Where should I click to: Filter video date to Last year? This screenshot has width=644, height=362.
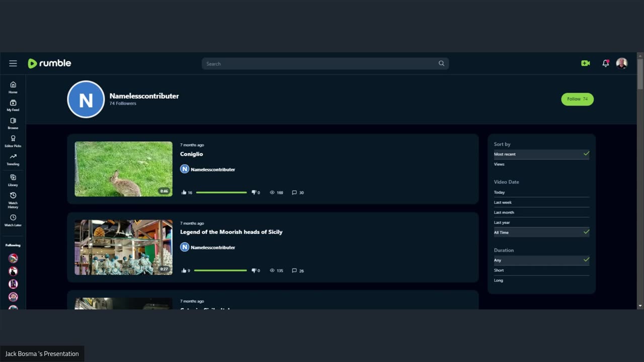point(541,222)
